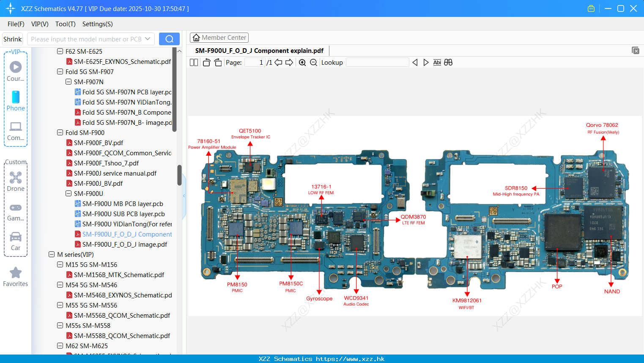
Task: Collapse the M15 5G SM-M156 node
Action: tap(60, 265)
